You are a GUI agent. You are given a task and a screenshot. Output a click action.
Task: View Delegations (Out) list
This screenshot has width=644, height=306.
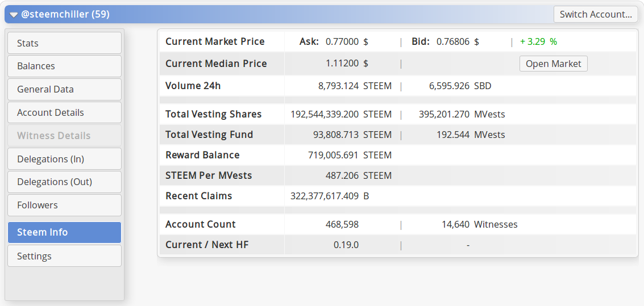64,182
